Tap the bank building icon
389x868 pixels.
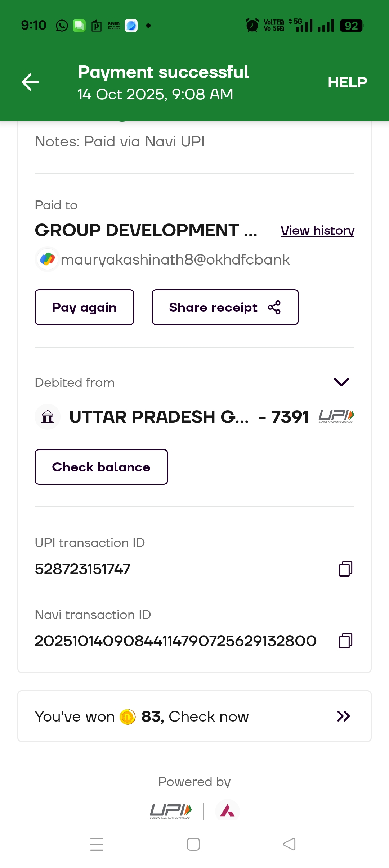tap(48, 417)
